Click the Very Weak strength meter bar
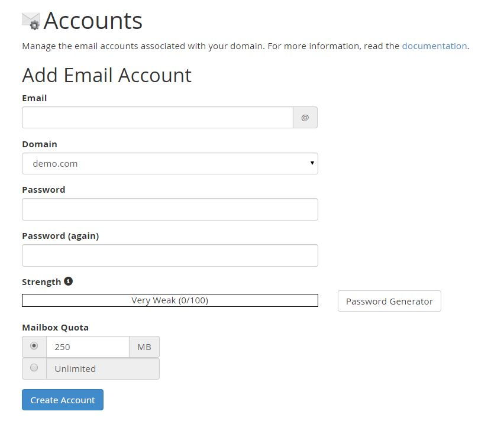Screen dimensions: 504x421 170,300
